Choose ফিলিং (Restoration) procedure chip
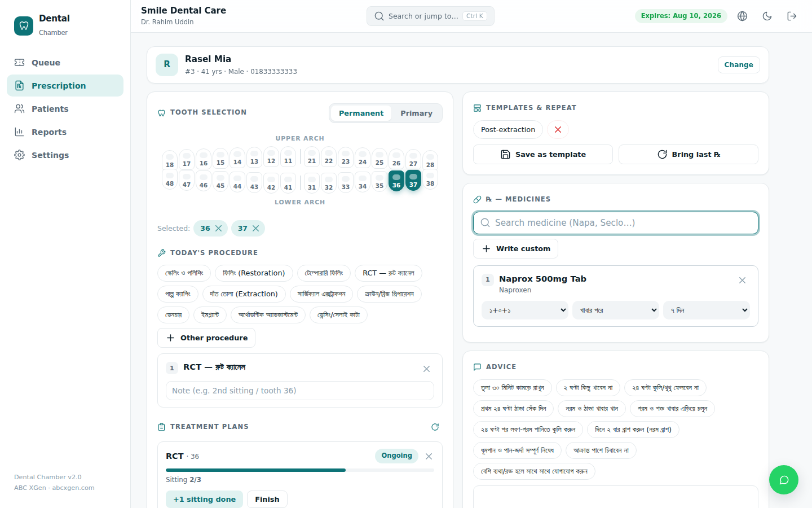This screenshot has width=812, height=508. pos(254,273)
